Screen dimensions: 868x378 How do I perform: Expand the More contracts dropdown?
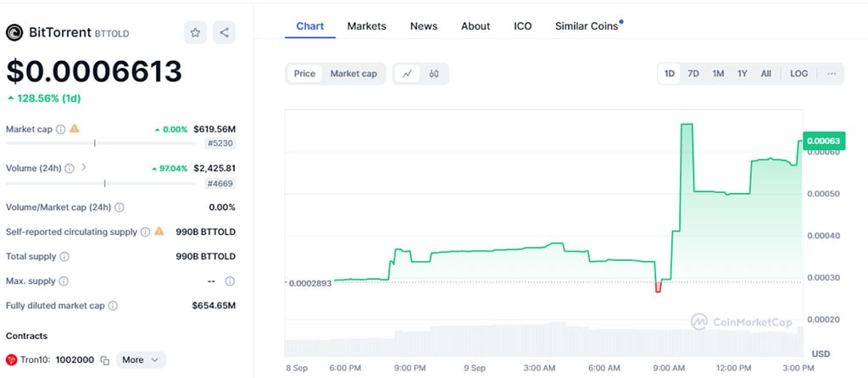[141, 359]
